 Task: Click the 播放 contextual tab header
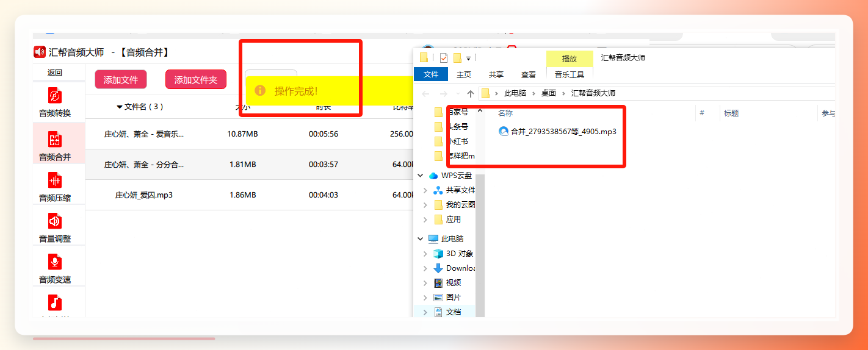click(x=570, y=59)
